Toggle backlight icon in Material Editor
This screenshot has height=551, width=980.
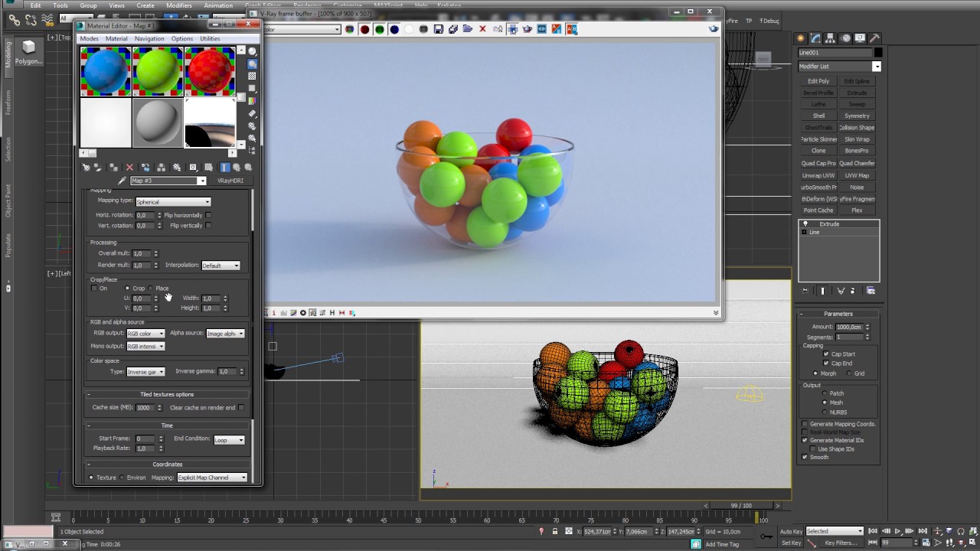coord(252,64)
